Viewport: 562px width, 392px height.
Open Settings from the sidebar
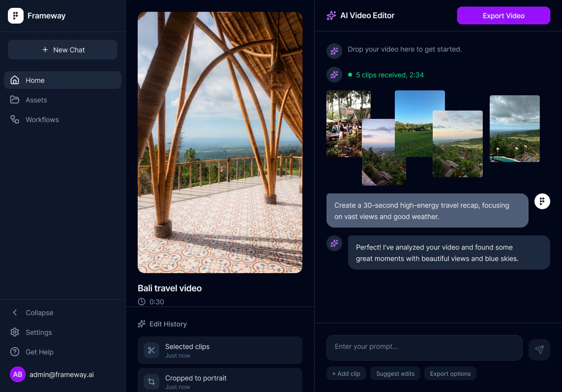(38, 333)
